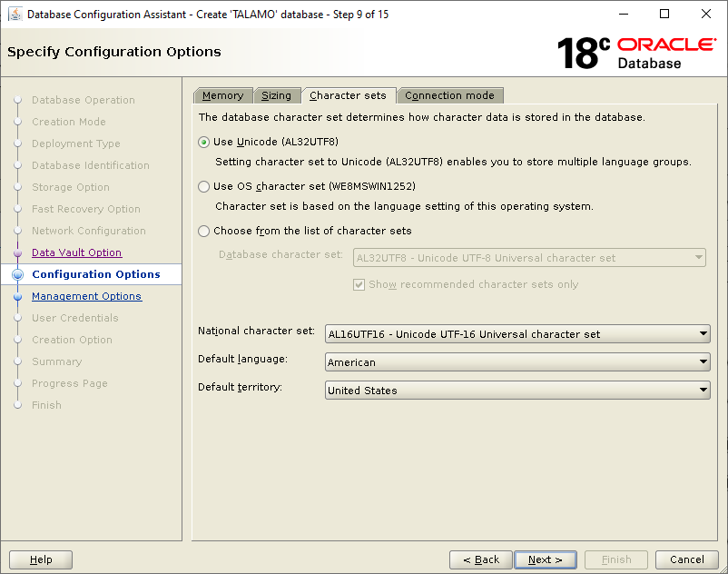Screen dimensions: 728x574
Task: Click the Configuration Options step bullet icon
Action: [x=17, y=274]
